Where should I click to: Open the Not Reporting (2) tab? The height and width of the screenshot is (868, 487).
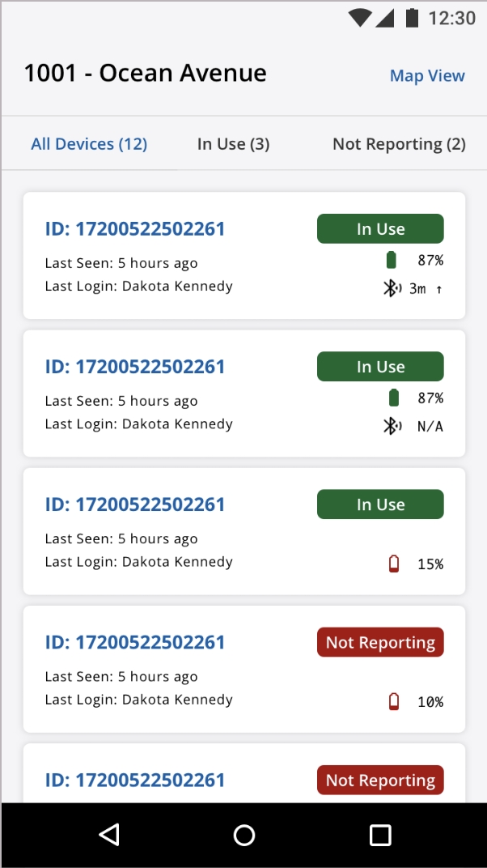pyautogui.click(x=399, y=144)
